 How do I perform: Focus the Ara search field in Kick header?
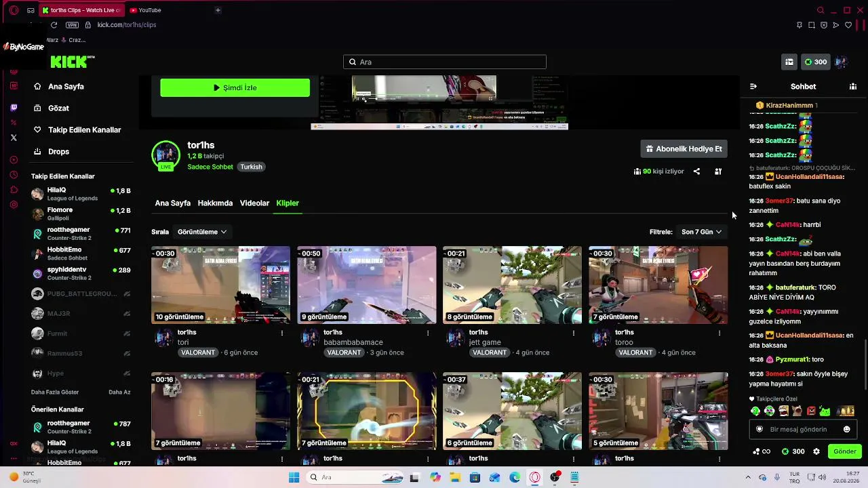[x=445, y=62]
